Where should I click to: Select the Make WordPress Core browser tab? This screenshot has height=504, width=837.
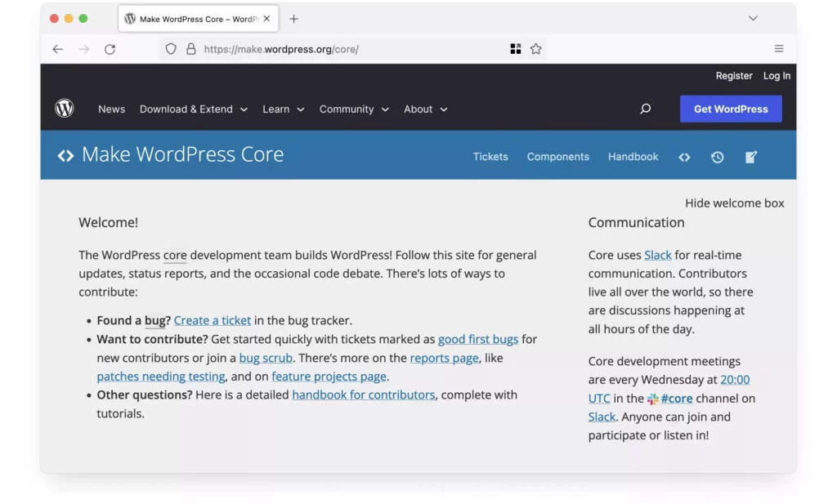198,19
